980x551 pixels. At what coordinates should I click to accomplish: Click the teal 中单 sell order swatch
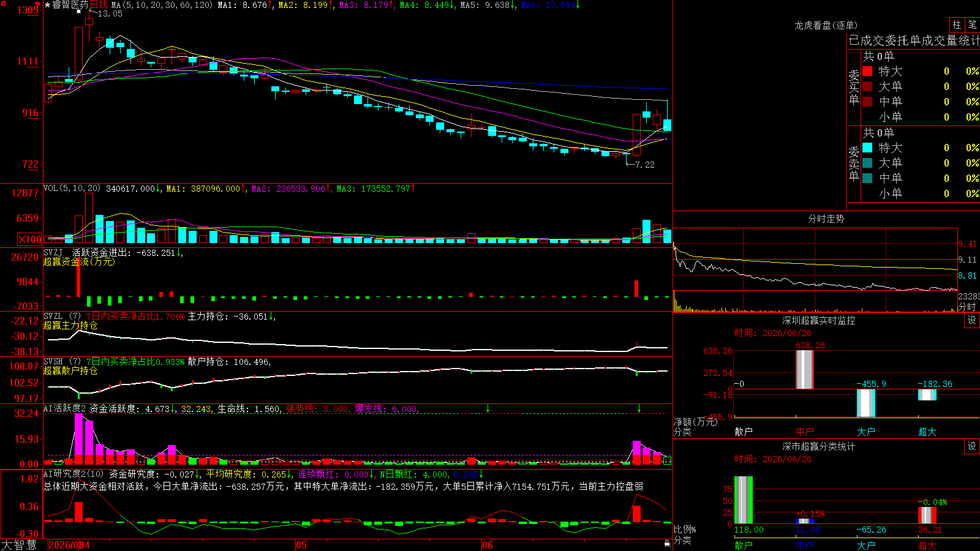tap(867, 178)
